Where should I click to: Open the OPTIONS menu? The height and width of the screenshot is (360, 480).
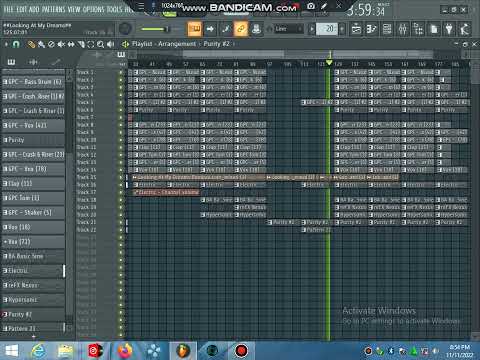pyautogui.click(x=93, y=9)
